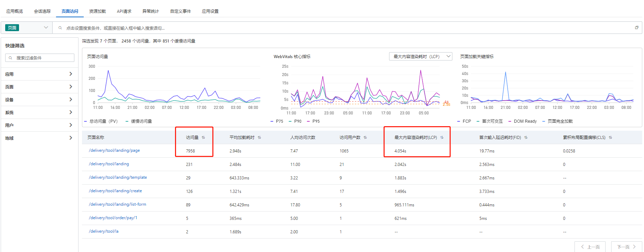
Task: Click the 4.054s LCP value
Action: click(x=401, y=151)
